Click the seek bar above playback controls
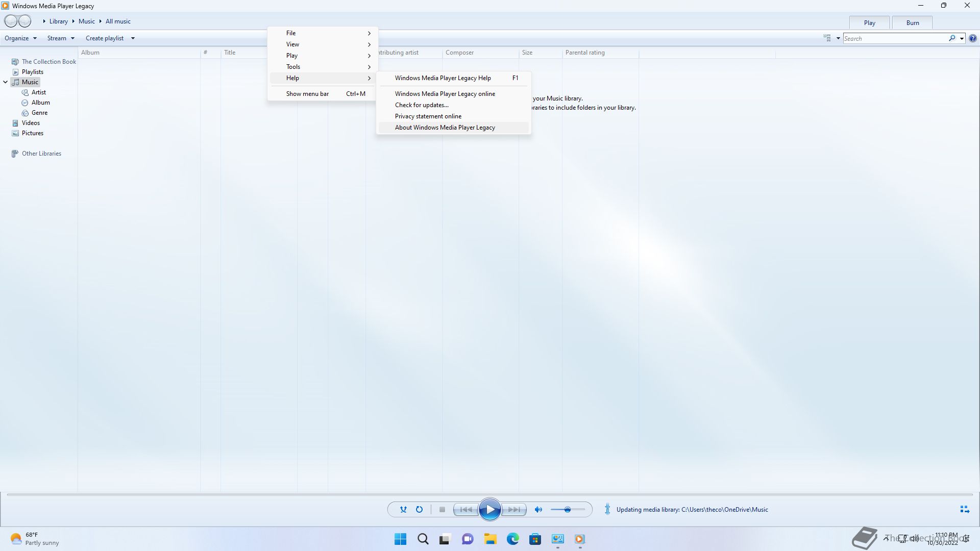Viewport: 980px width, 551px height. (490, 494)
